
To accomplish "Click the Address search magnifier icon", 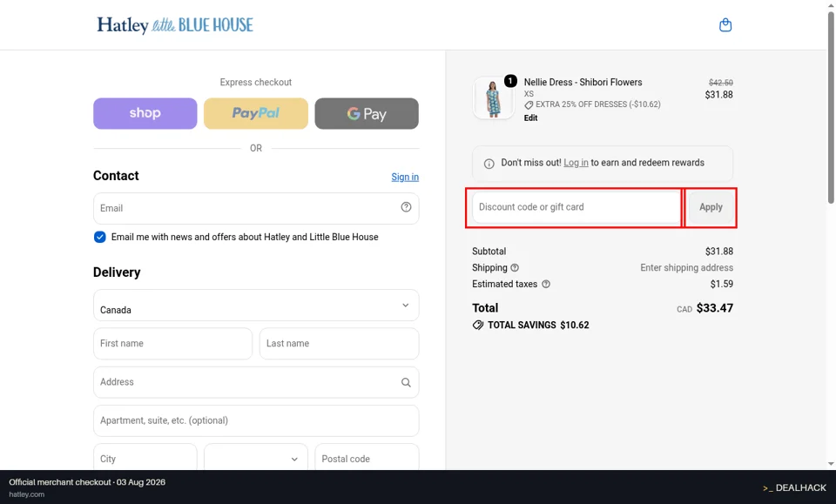I will [406, 382].
